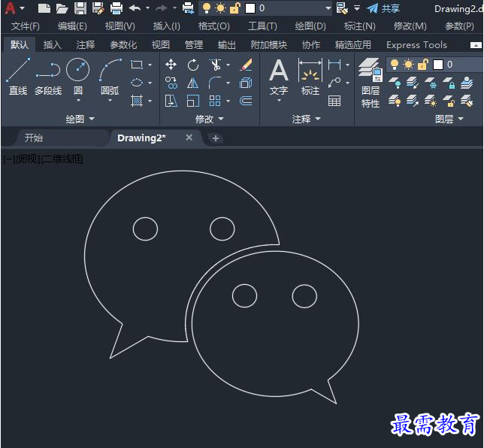Open the Rectangle tool dropdown arrow
Viewport: 484px width, 448px height.
click(150, 65)
